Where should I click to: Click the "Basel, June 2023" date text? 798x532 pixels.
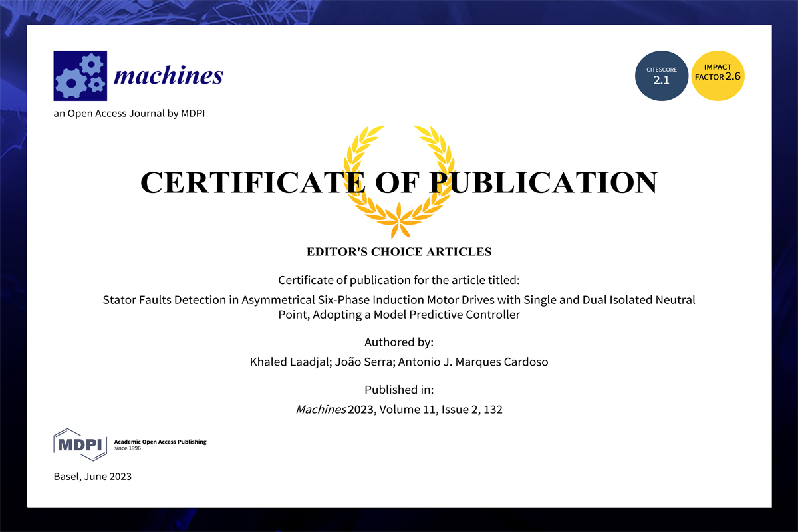92,477
